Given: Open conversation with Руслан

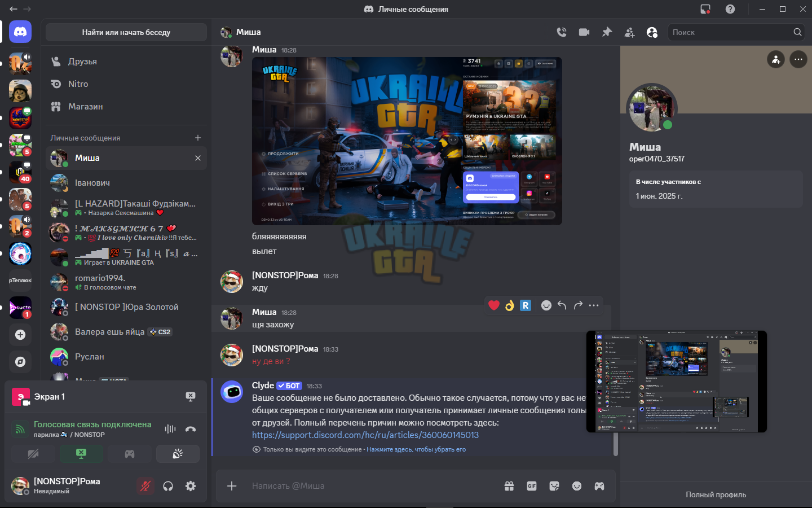Looking at the screenshot, I should click(126, 357).
